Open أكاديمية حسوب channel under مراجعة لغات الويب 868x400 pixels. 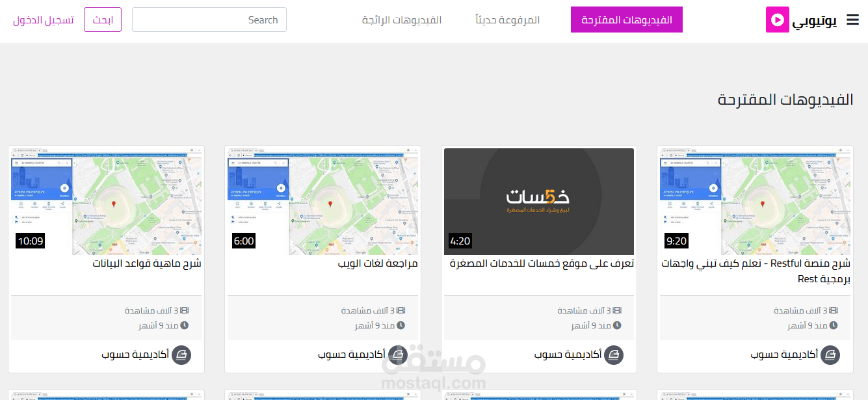click(x=351, y=355)
